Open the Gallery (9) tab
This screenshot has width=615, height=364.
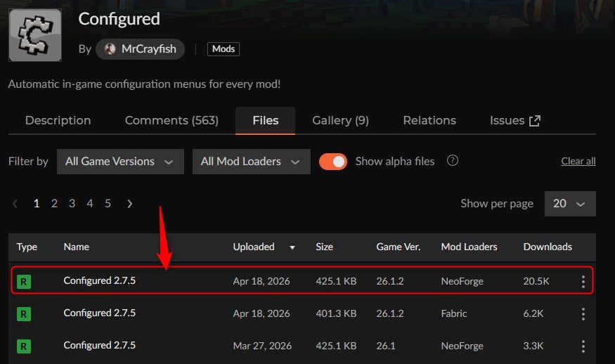[x=340, y=120]
